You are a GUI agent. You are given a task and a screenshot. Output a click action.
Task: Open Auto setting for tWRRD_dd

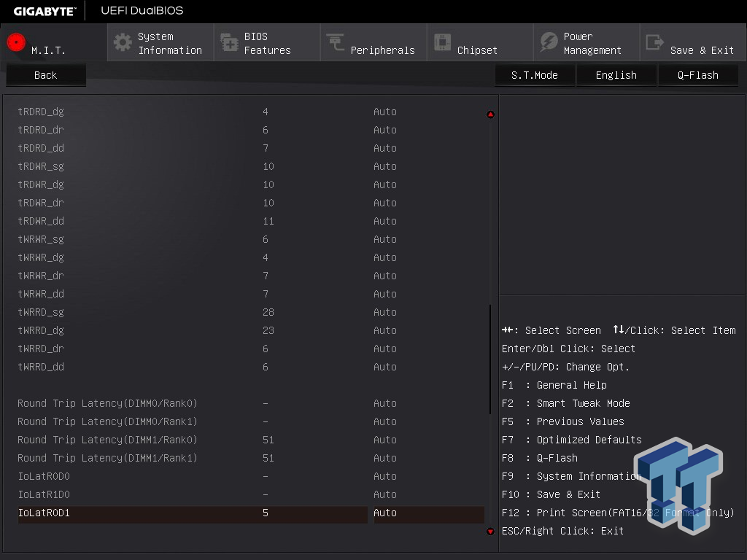[x=385, y=367]
